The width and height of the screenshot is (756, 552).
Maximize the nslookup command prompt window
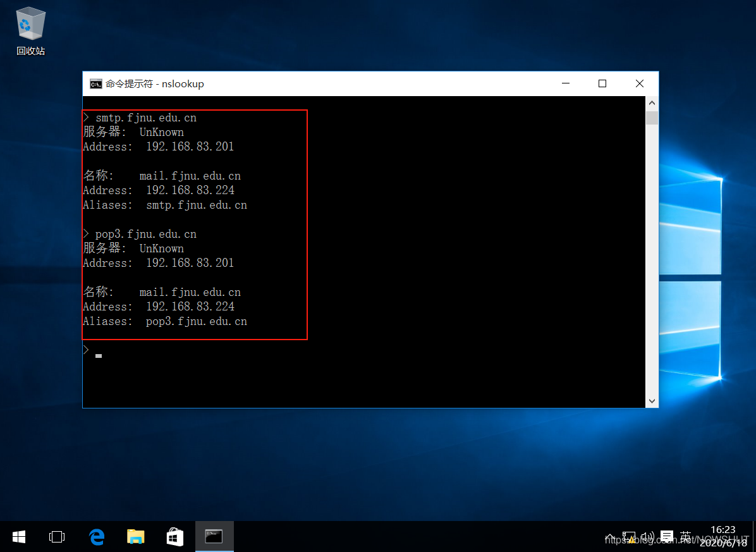602,83
